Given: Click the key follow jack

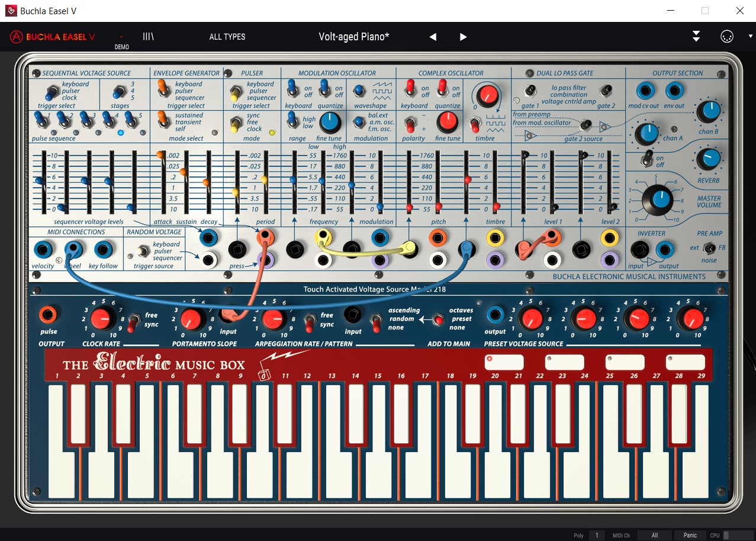Looking at the screenshot, I should [x=104, y=249].
